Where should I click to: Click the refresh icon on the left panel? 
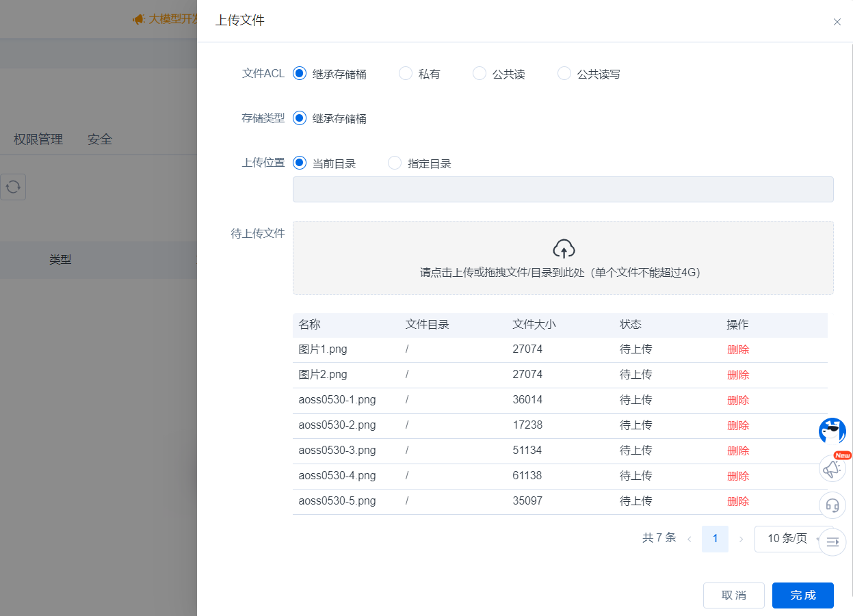point(13,187)
